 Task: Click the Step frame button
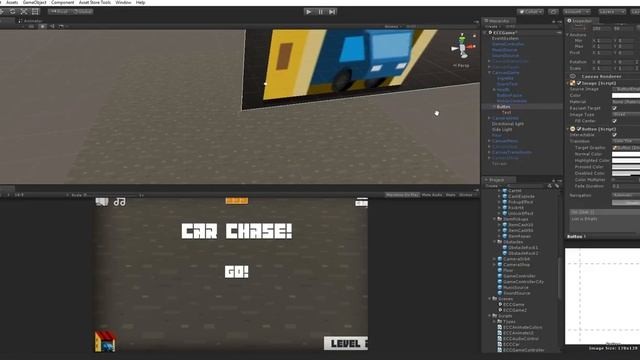pos(332,12)
